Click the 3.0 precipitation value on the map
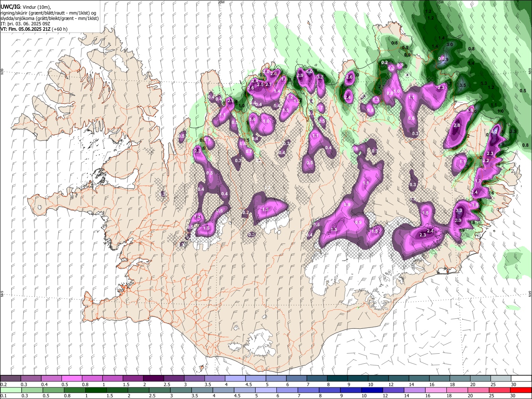Screen dimensions: 532x399 tap(450, 44)
